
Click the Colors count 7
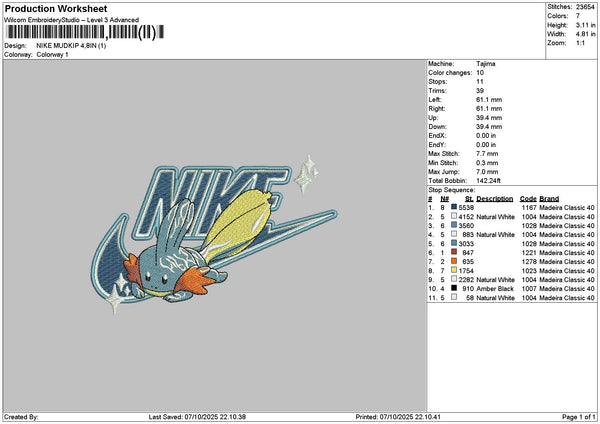click(x=577, y=16)
